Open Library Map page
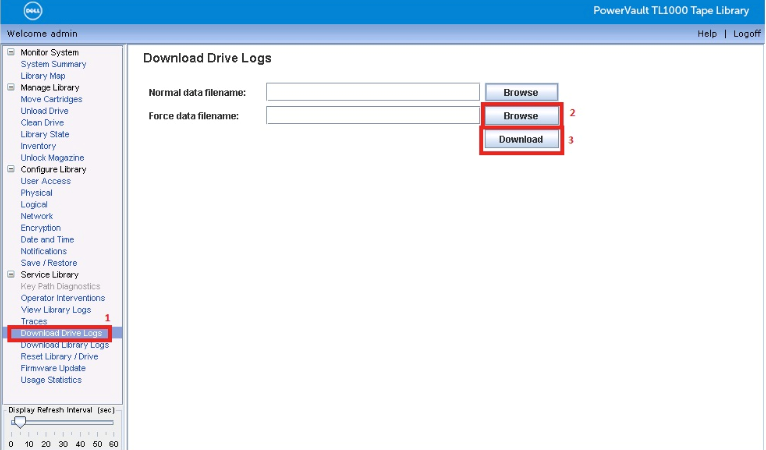 43,76
